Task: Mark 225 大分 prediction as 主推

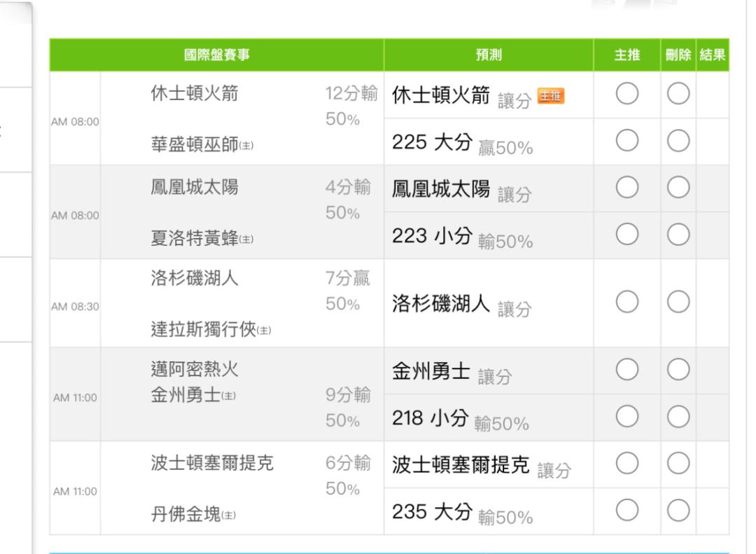Action: tap(626, 141)
